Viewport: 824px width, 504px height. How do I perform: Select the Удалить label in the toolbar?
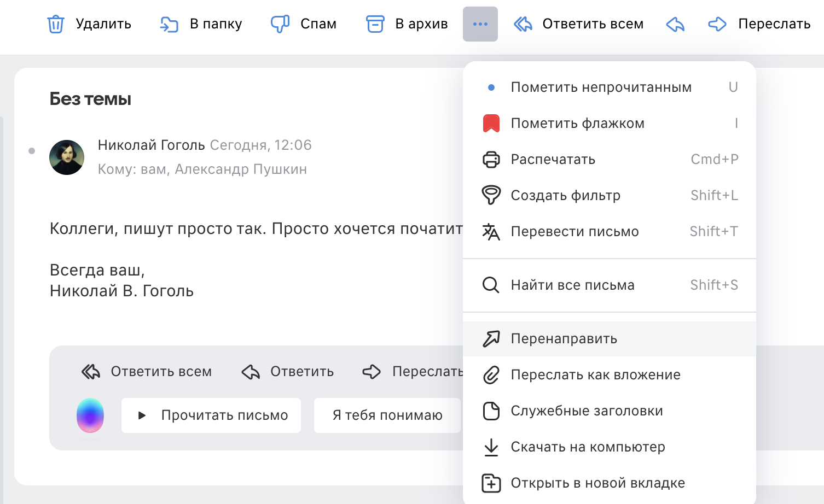pos(103,24)
